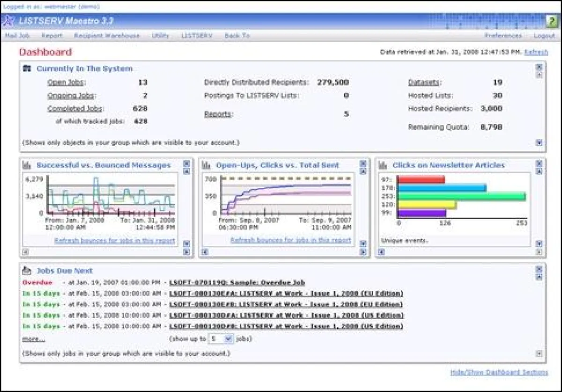This screenshot has height=392, width=562.
Task: Click the LISTSERV Maestro star logo
Action: coord(9,22)
